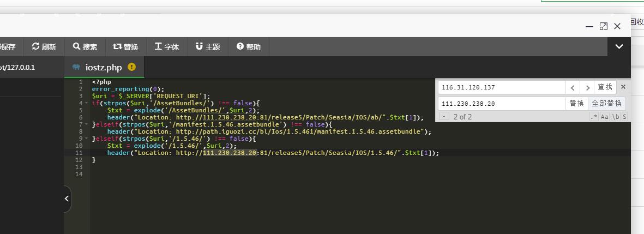This screenshot has height=234, width=644.
Task: Open the 字体 font settings
Action: [x=167, y=47]
